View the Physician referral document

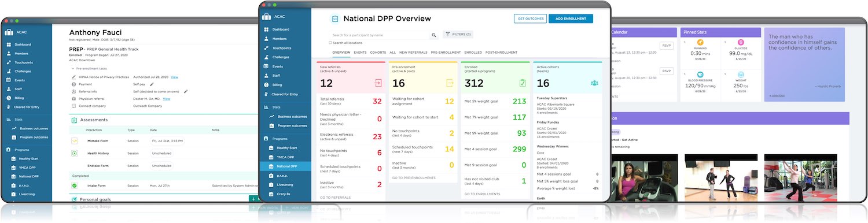click(167, 99)
